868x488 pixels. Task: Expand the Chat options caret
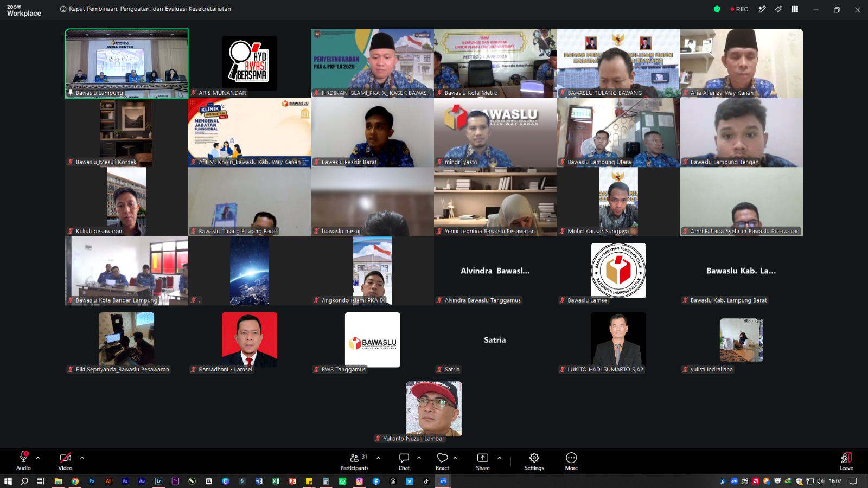(x=419, y=458)
